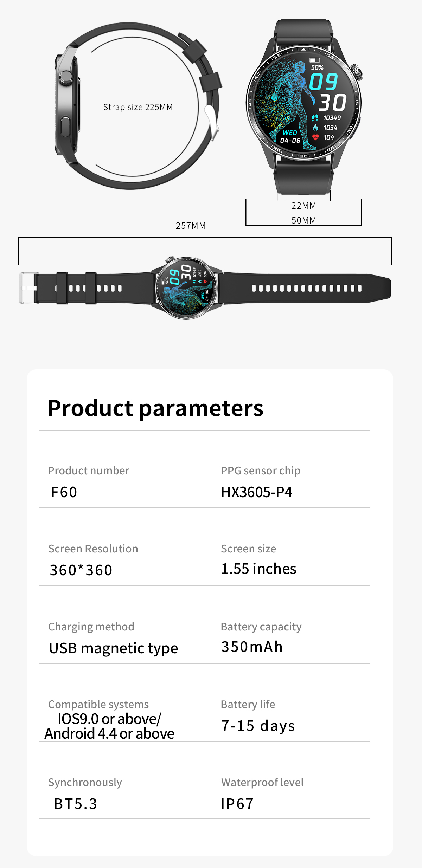The height and width of the screenshot is (868, 422).
Task: Click the WED 04-06 date on the upright watch
Action: click(x=290, y=137)
